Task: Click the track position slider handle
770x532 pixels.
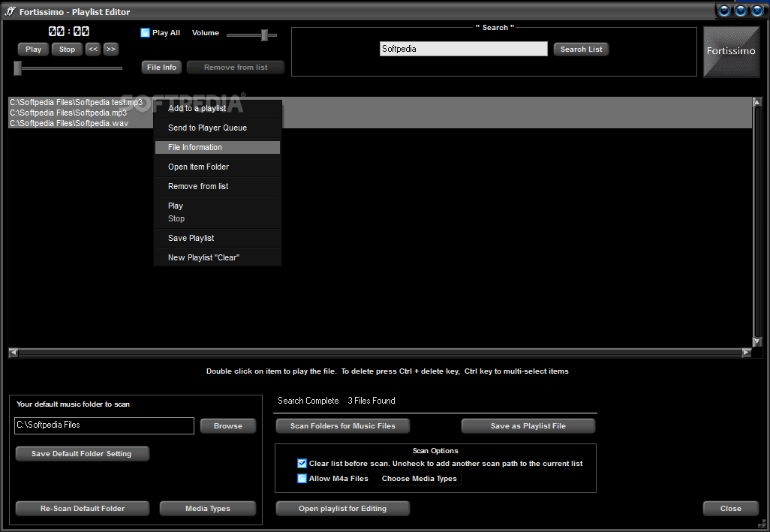Action: (18, 68)
